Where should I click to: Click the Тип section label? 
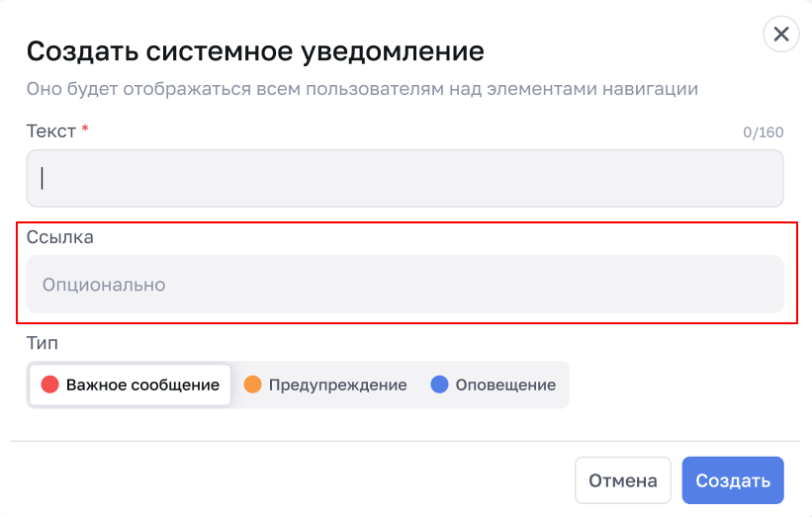[x=43, y=343]
